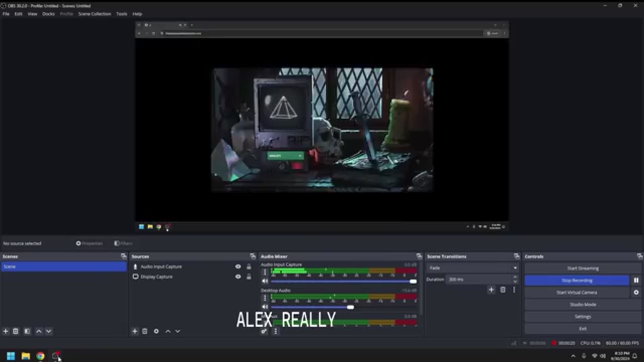
Task: Mute Desktop Audio in mixer
Action: point(265,307)
